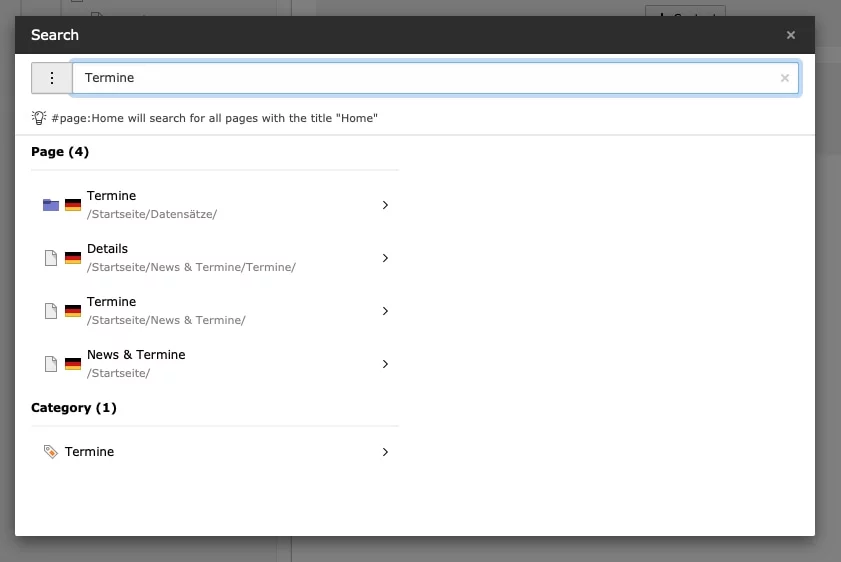The image size is (841, 562).
Task: Click German flag of Termine in News & Termine
Action: click(x=73, y=311)
